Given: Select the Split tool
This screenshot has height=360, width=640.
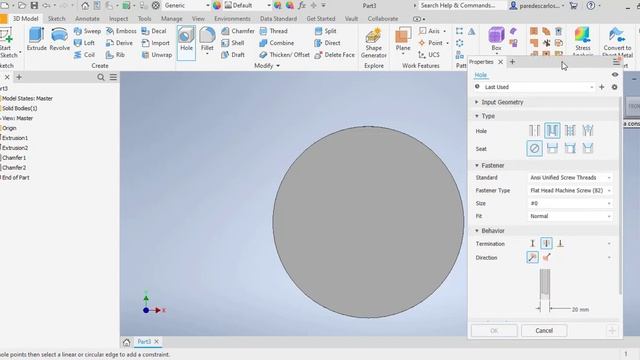Looking at the screenshot, I should (x=326, y=31).
